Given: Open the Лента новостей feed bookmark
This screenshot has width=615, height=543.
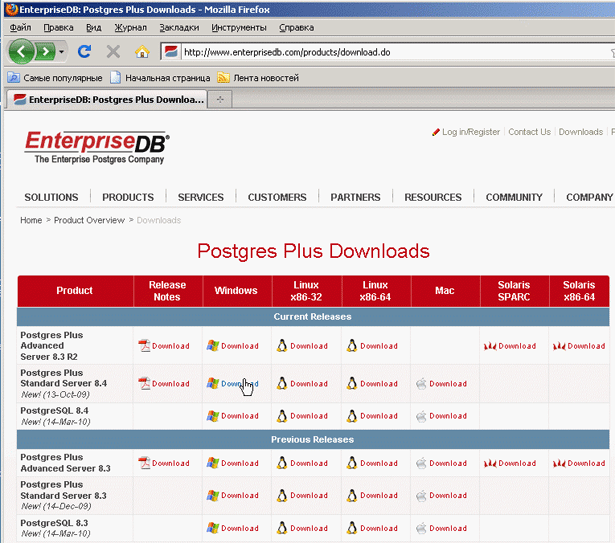Looking at the screenshot, I should coord(258,78).
